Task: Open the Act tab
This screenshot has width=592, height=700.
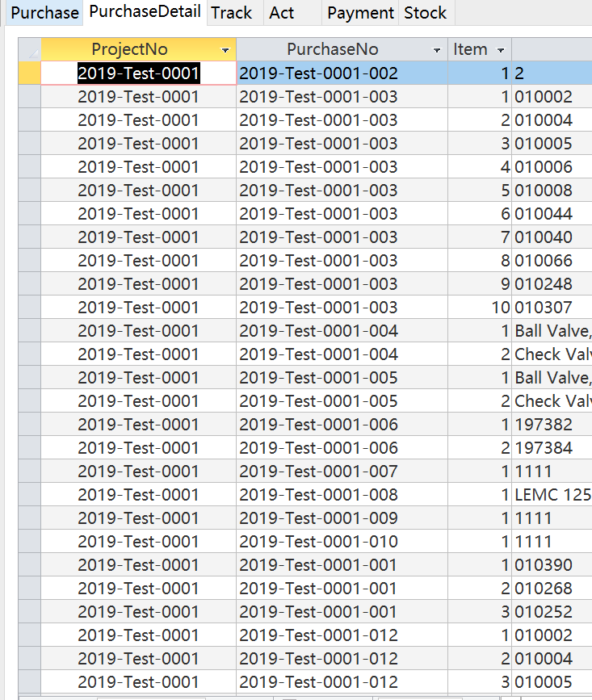Action: pos(282,13)
